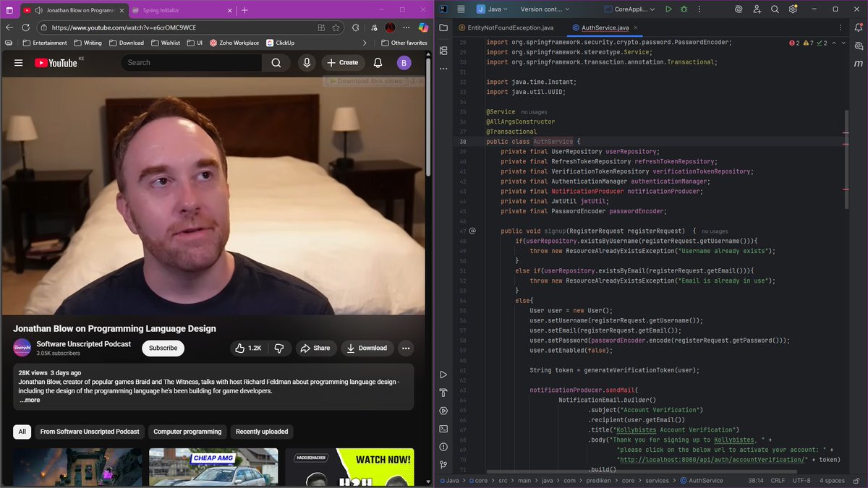This screenshot has width=868, height=488.
Task: Share the video
Action: coord(315,348)
